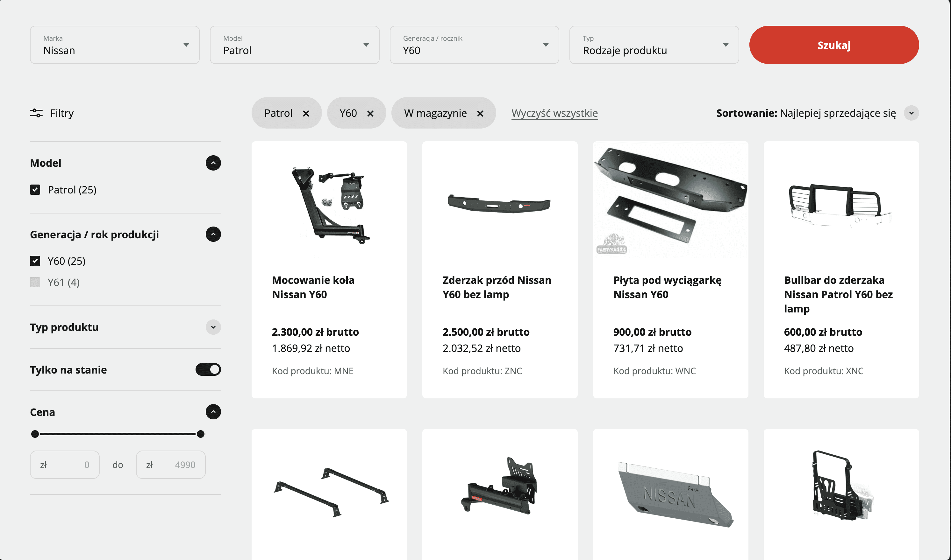Disable the Tylko na stanie toggle
This screenshot has width=951, height=560.
point(208,369)
